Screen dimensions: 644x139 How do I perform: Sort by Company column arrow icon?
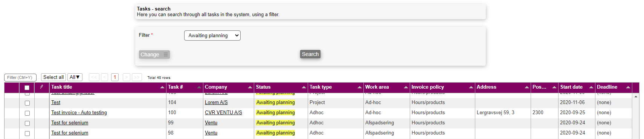[x=250, y=87]
